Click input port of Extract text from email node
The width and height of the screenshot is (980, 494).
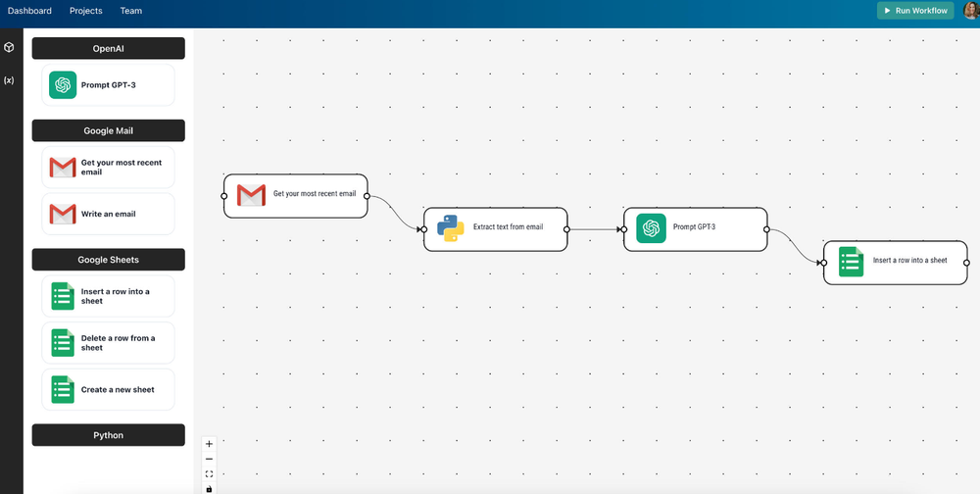tap(423, 229)
